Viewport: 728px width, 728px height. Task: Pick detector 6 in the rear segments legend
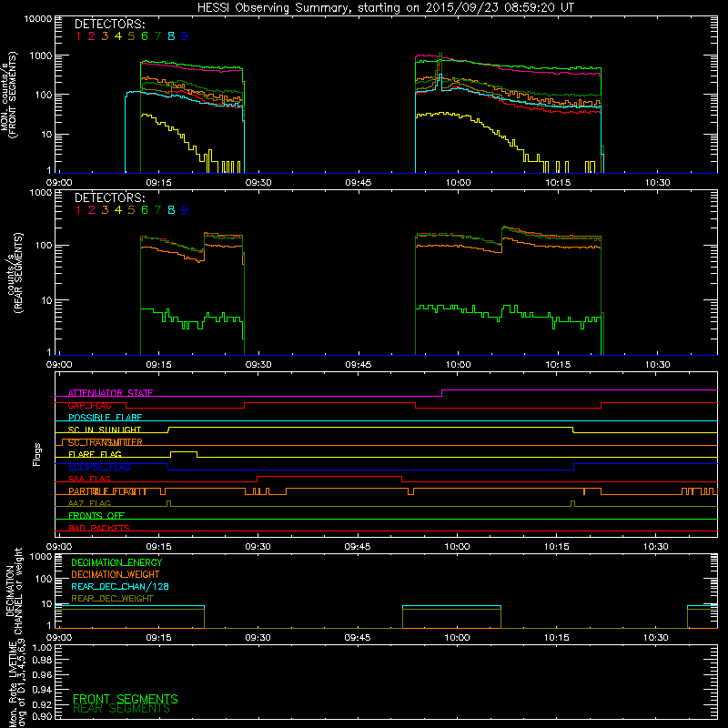[145, 210]
